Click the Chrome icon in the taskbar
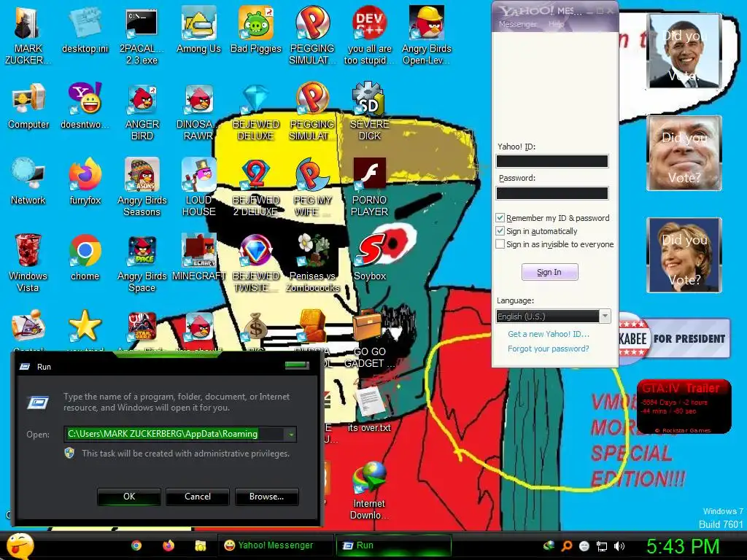Screen dimensions: 747x560 136,545
